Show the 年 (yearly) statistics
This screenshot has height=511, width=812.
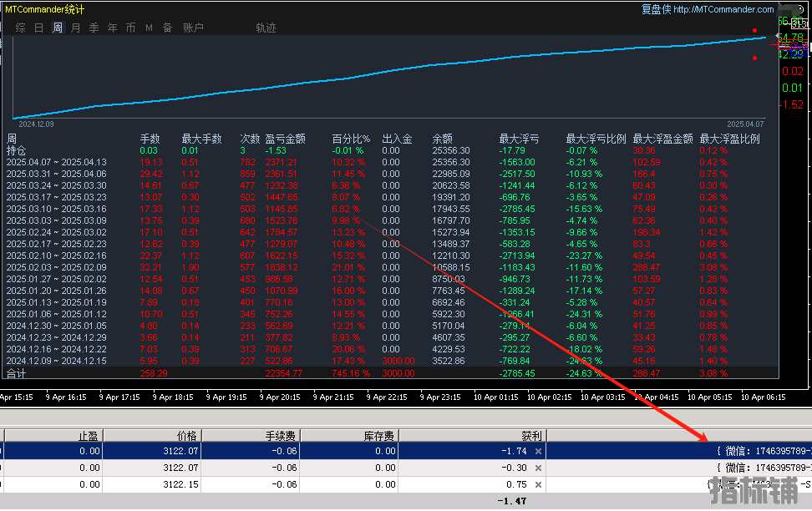click(x=112, y=28)
